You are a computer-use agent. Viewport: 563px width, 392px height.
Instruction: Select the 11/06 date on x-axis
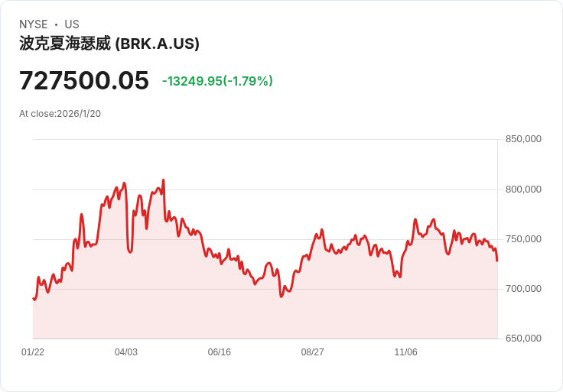(405, 352)
